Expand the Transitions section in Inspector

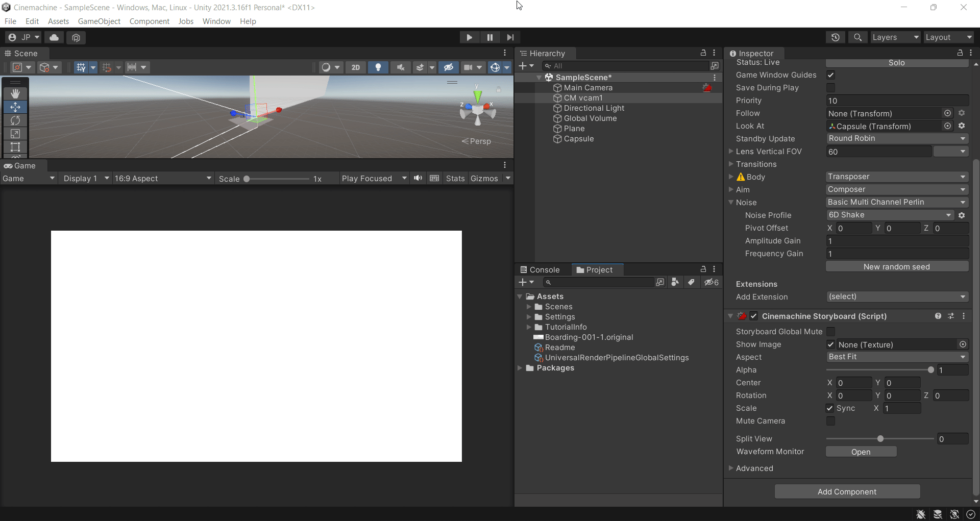pos(731,164)
